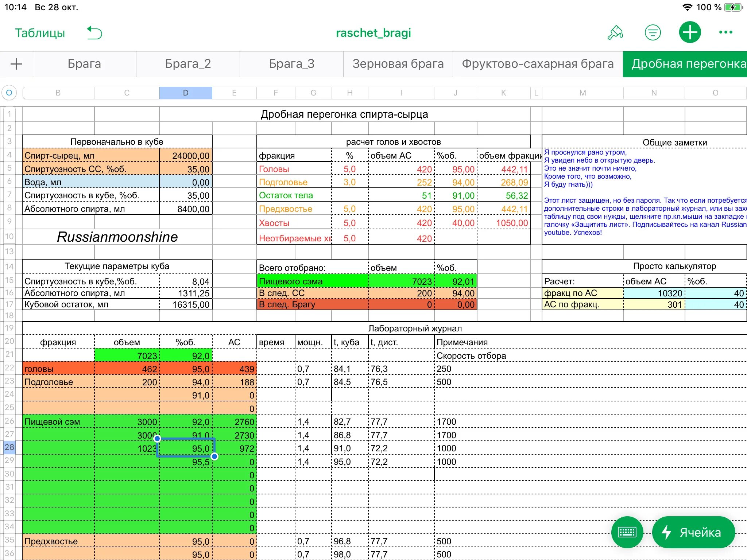Check the battery status indicator

734,7
